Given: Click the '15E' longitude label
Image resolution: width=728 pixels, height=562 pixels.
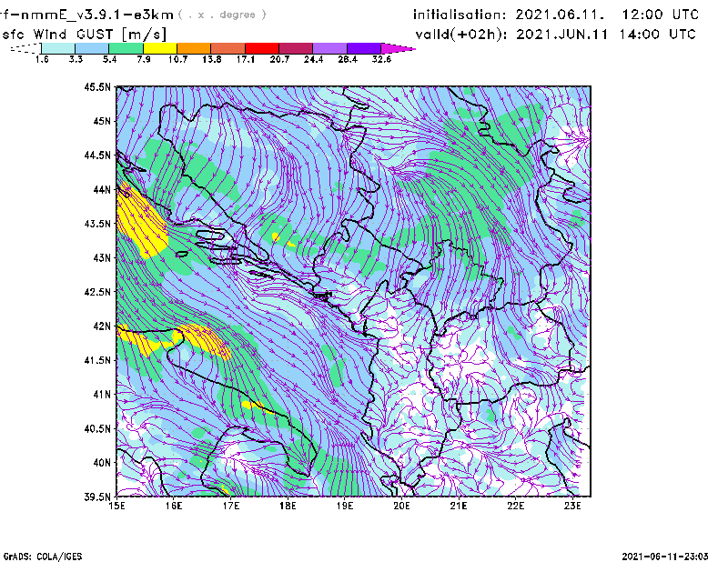Looking at the screenshot, I should tap(116, 506).
